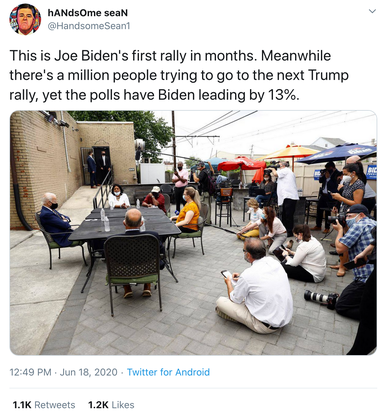View the 1.1K Retweets list
The image size is (386, 415).
[x=44, y=405]
